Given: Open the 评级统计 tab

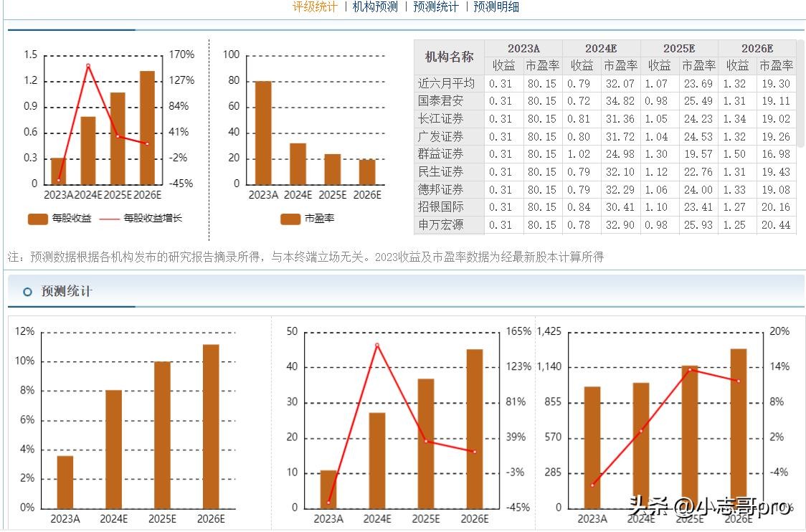Looking at the screenshot, I should click(x=314, y=6).
